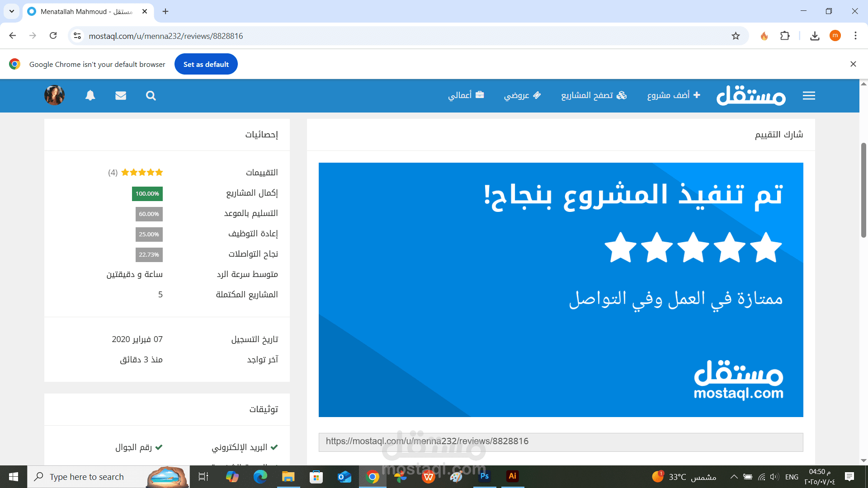Image resolution: width=868 pixels, height=488 pixels.
Task: Dismiss the default browser notification bar
Action: coord(853,64)
